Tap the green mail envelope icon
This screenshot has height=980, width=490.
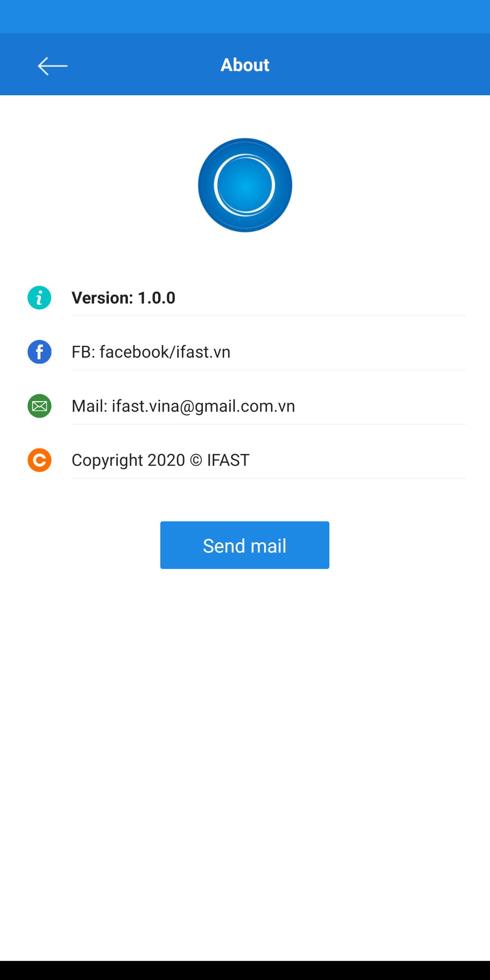pos(40,406)
